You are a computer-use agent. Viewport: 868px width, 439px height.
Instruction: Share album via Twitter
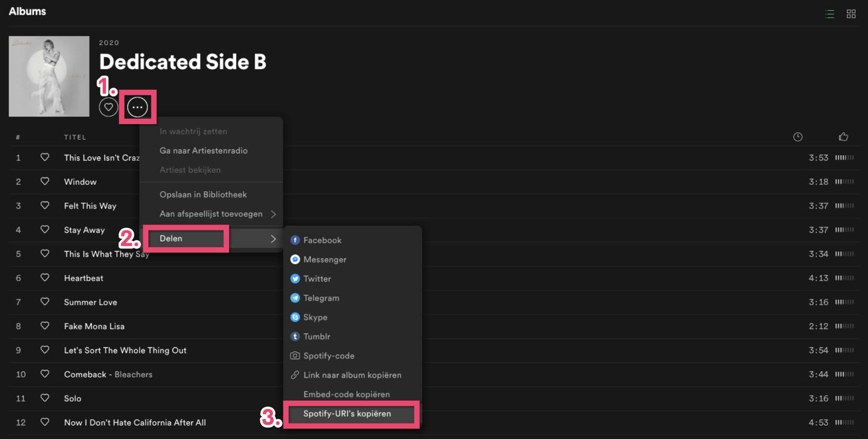pos(317,279)
